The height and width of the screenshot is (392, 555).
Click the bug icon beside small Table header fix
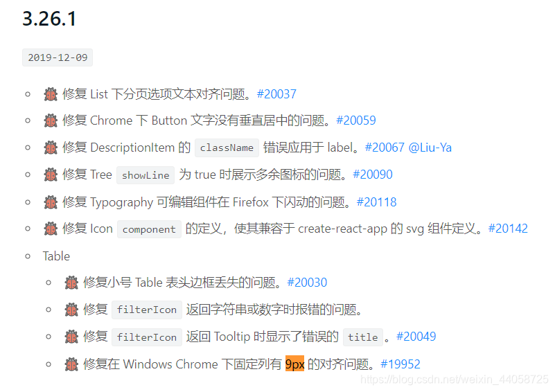(x=71, y=283)
